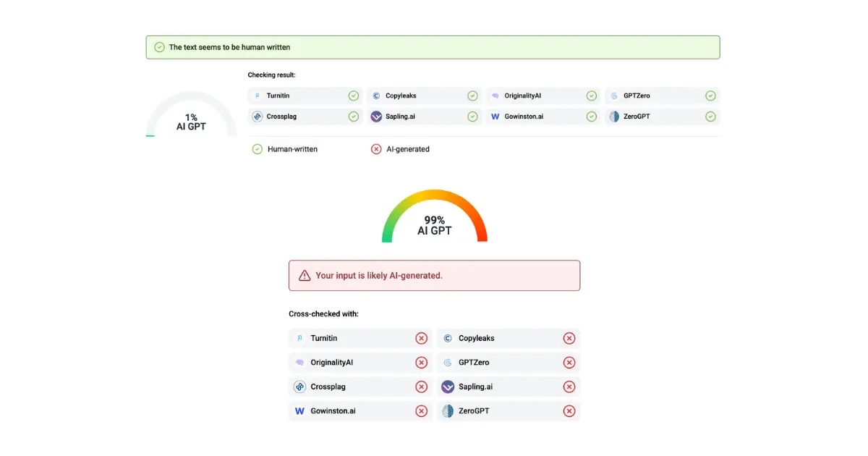Click 'Copyleaks' label in Checking result section
The height and width of the screenshot is (456, 868).
click(401, 96)
